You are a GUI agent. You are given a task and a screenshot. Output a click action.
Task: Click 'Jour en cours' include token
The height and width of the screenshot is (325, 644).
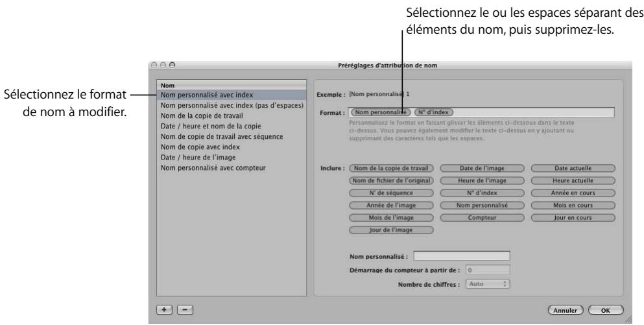(x=573, y=218)
